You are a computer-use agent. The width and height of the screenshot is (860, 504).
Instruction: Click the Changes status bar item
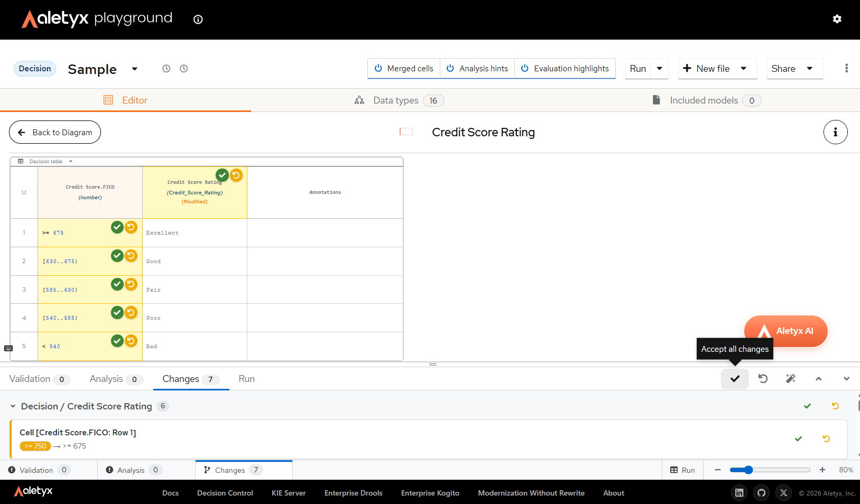click(x=244, y=470)
